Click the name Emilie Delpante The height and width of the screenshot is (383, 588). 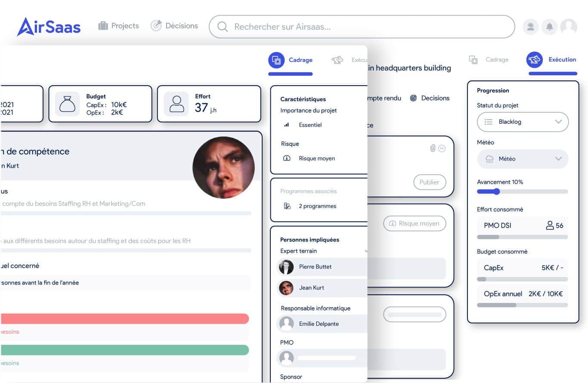pos(319,324)
